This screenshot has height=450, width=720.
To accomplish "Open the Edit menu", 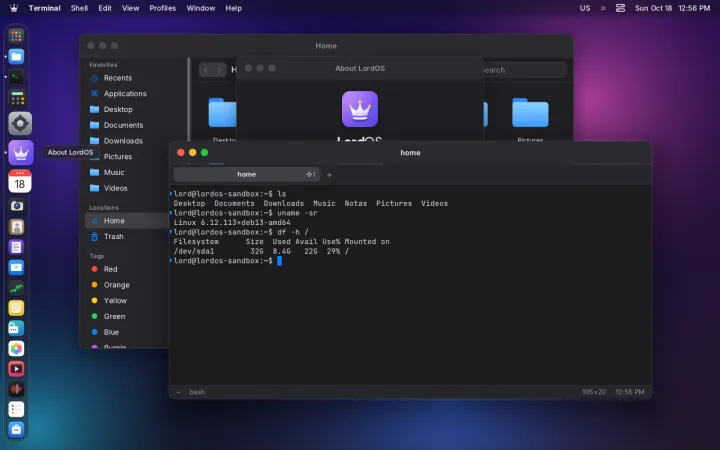I will [x=105, y=8].
